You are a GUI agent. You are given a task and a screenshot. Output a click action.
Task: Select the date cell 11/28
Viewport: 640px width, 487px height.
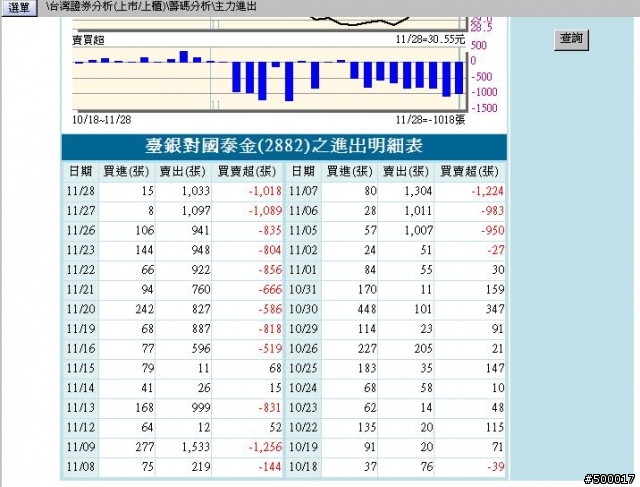point(80,191)
